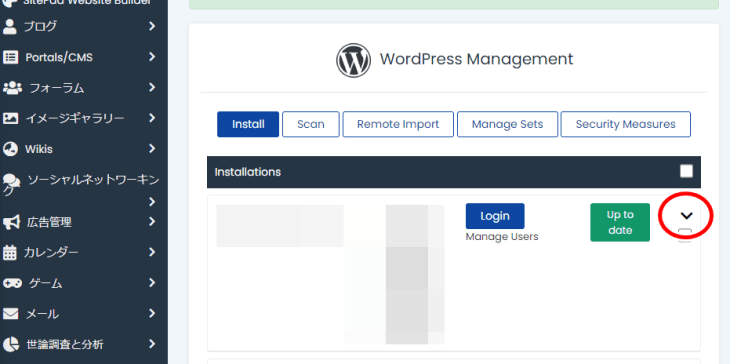The image size is (730, 364).
Task: Click the WordPress logo icon
Action: (x=353, y=60)
